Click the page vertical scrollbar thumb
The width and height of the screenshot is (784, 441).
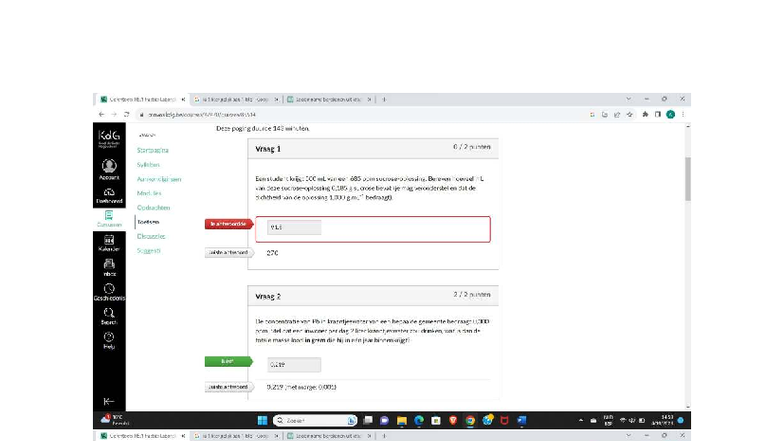[x=686, y=180]
